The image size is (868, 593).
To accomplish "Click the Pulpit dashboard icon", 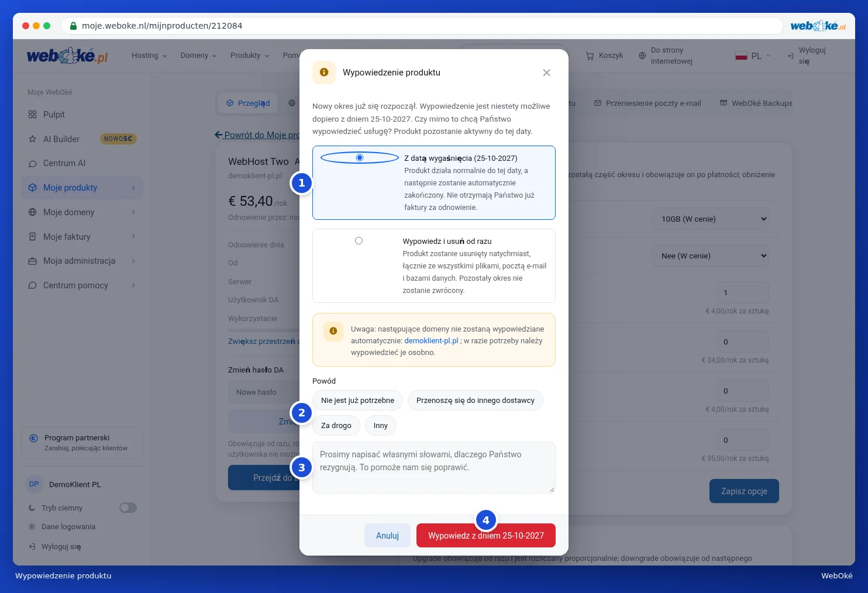I will (32, 115).
